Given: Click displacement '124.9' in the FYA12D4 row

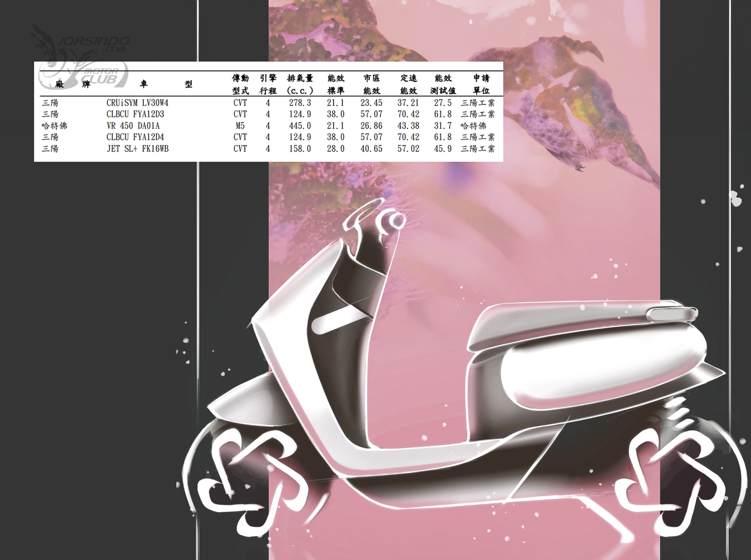Looking at the screenshot, I should 300,137.
